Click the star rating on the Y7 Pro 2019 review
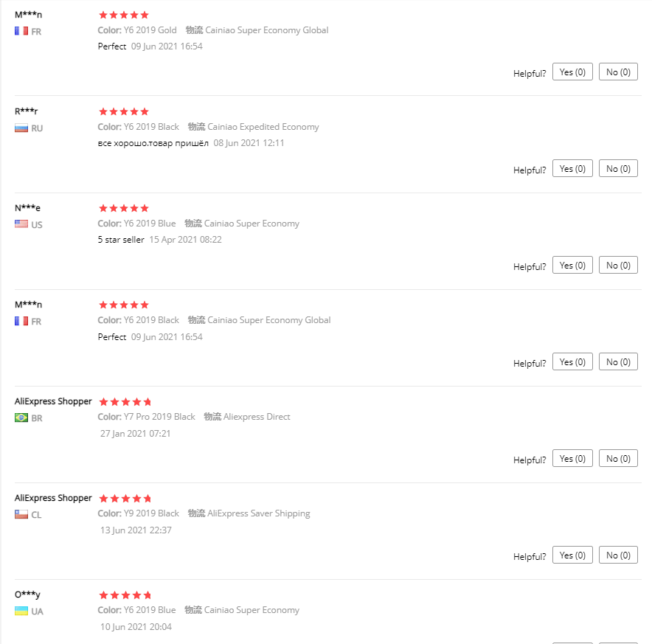 (125, 402)
